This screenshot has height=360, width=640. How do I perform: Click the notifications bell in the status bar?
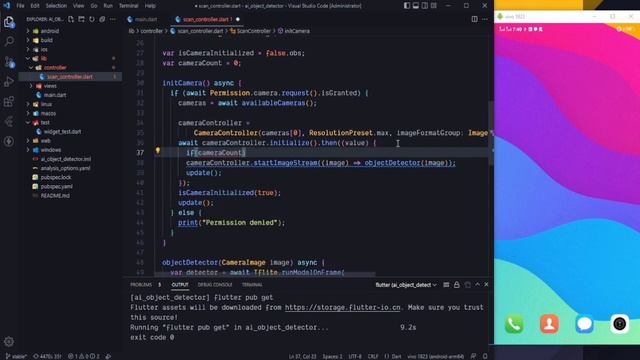point(485,356)
